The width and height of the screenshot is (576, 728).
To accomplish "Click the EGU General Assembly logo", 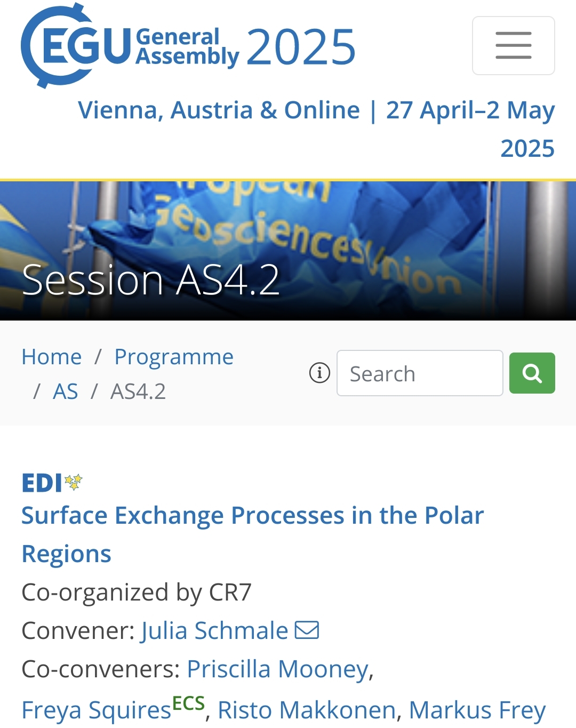I will (188, 46).
